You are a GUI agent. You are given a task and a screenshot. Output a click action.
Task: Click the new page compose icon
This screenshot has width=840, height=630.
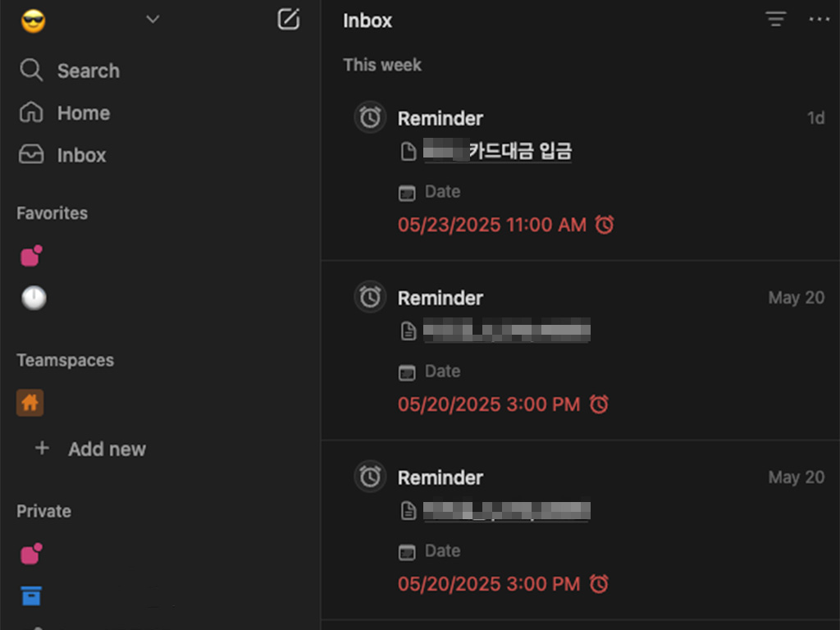click(288, 20)
